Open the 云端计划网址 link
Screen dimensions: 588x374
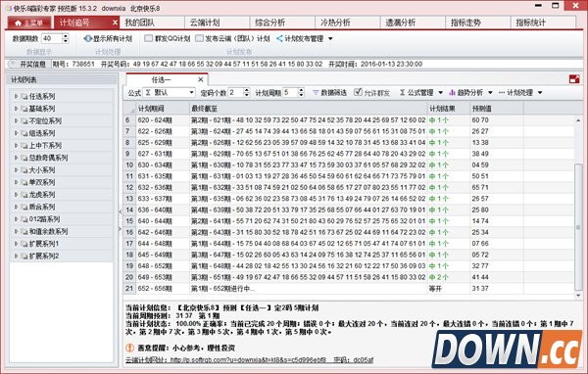(x=248, y=359)
